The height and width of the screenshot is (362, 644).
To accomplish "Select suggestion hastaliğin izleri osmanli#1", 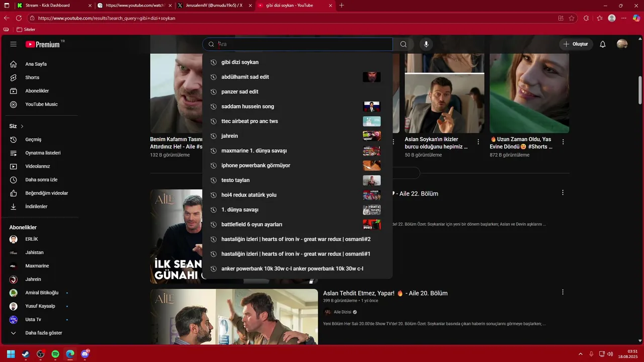I will pos(297,254).
